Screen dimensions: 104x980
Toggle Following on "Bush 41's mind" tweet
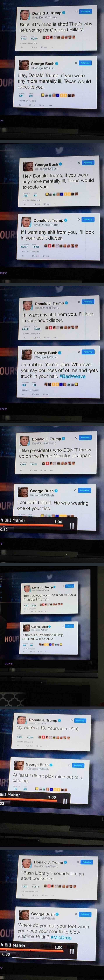(x=86, y=11)
